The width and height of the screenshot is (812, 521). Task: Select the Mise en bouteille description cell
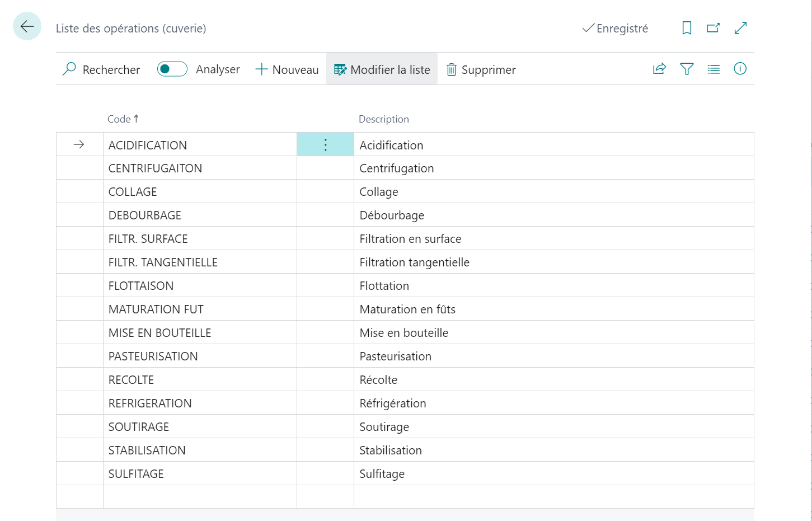(x=403, y=333)
